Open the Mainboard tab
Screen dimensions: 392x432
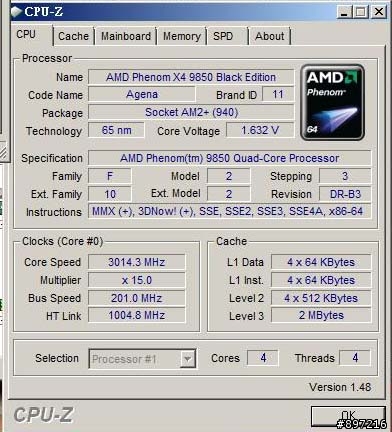click(126, 36)
